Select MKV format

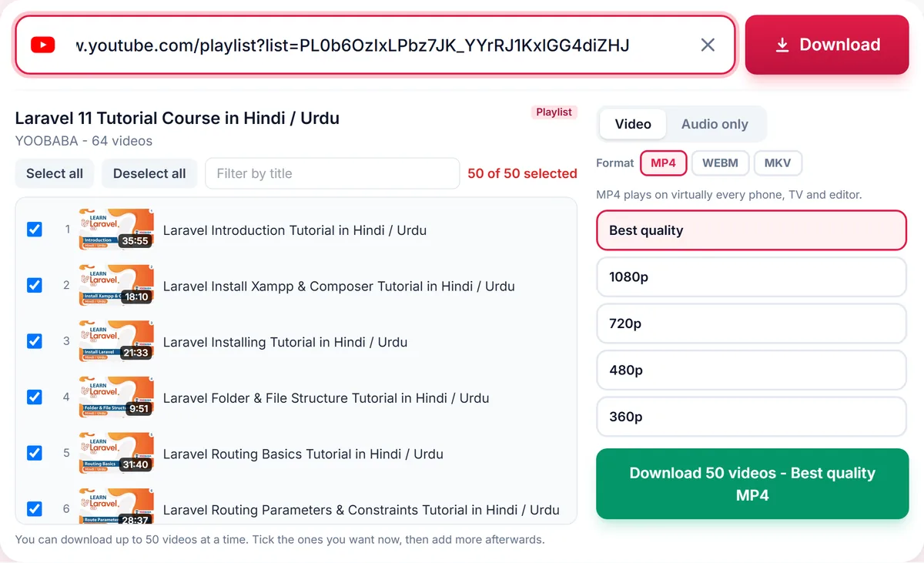pyautogui.click(x=778, y=163)
